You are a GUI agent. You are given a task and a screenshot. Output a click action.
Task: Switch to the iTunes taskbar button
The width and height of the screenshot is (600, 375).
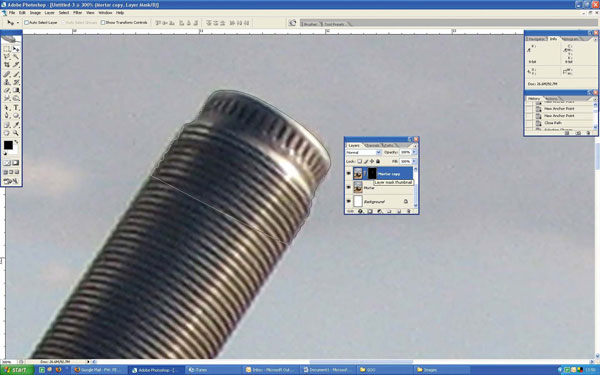(213, 370)
